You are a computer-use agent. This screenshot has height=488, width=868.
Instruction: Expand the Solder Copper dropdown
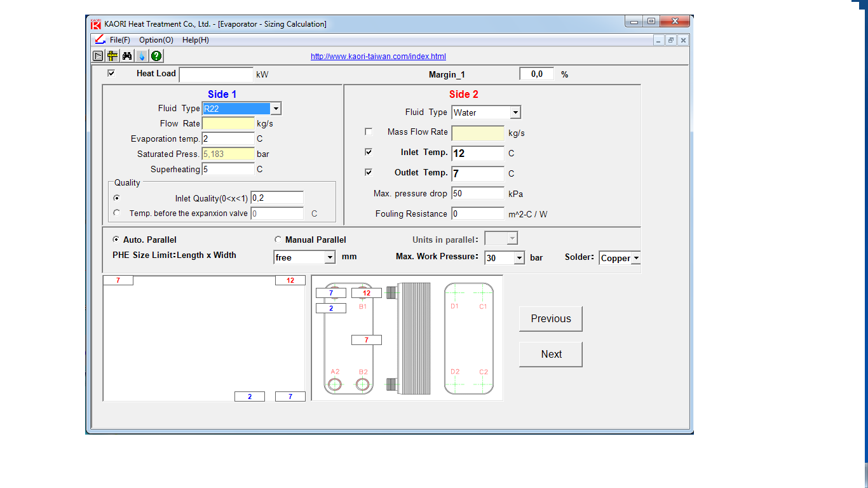(635, 258)
